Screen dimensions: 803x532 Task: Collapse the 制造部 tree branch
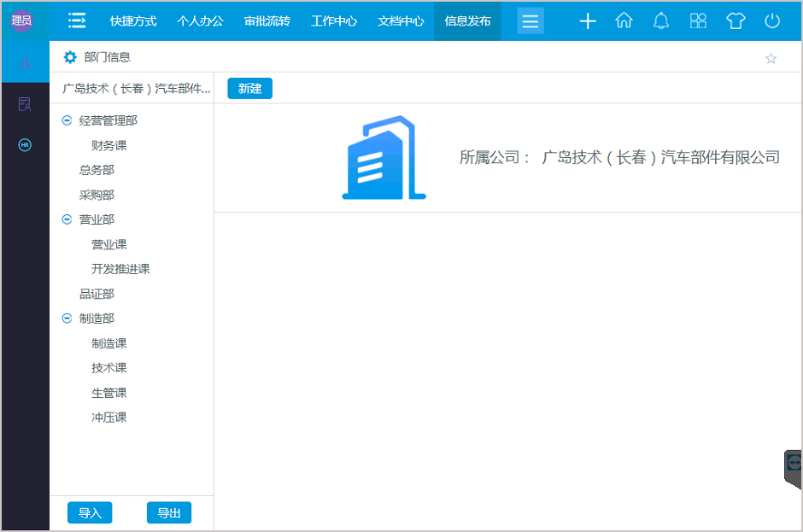coord(67,318)
